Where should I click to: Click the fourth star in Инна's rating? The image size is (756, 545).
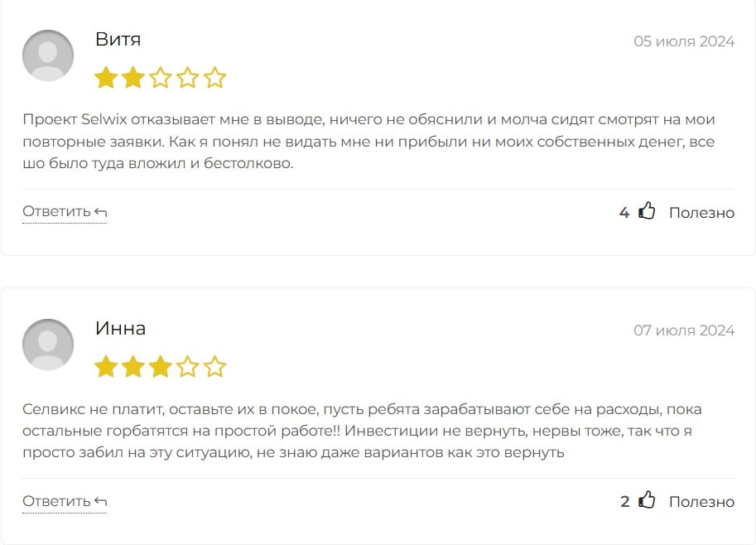(188, 367)
